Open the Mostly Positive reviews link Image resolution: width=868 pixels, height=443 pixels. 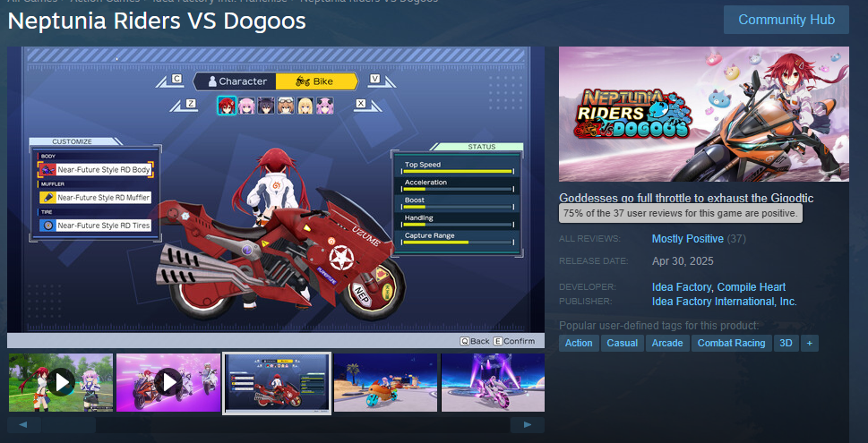tap(688, 239)
